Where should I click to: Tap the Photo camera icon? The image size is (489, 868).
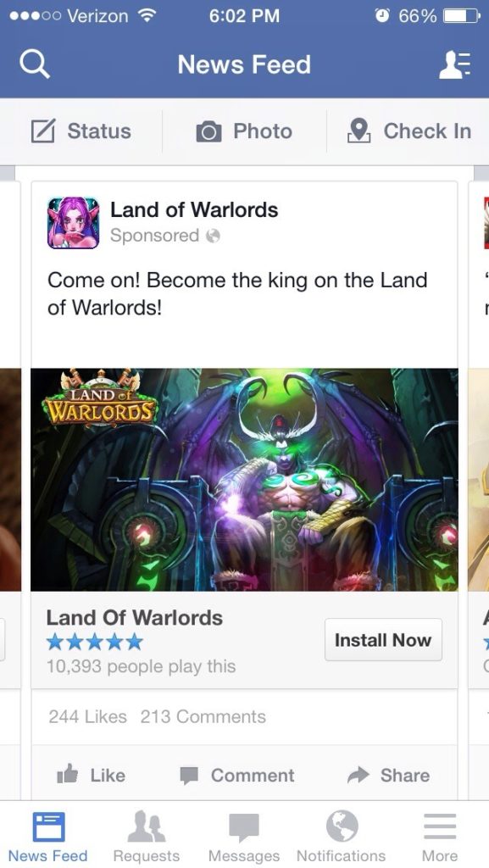[x=208, y=131]
